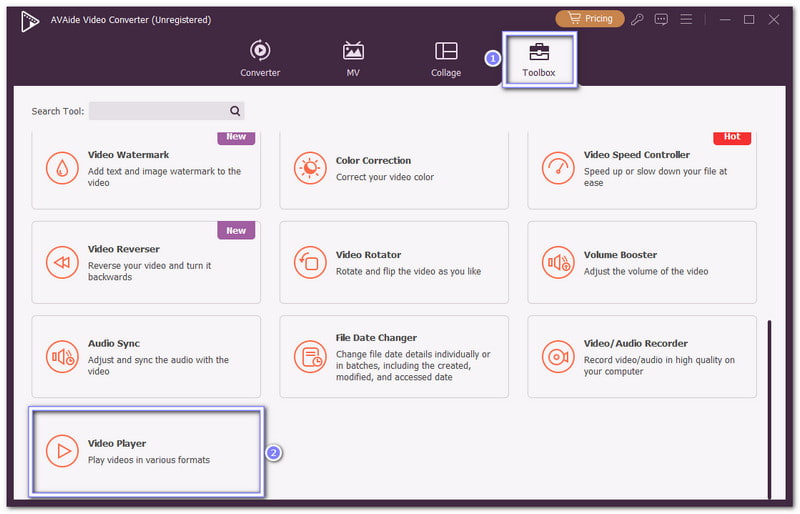
Task: Open the File Date Changer tool
Action: (x=394, y=357)
